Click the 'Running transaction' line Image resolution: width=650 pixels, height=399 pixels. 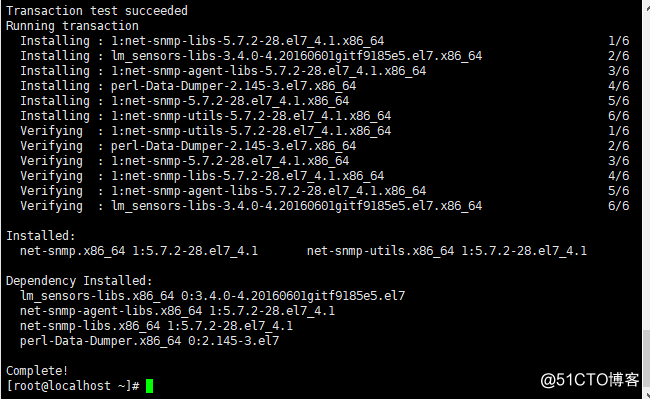73,26
